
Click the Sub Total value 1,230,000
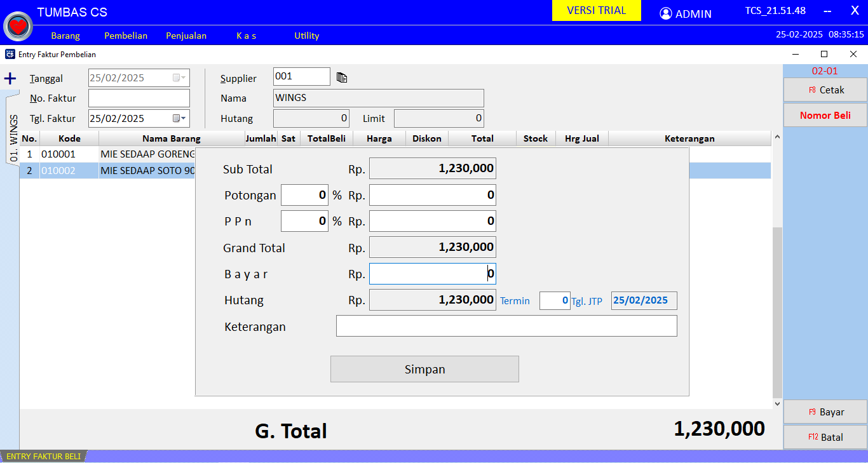pos(432,168)
